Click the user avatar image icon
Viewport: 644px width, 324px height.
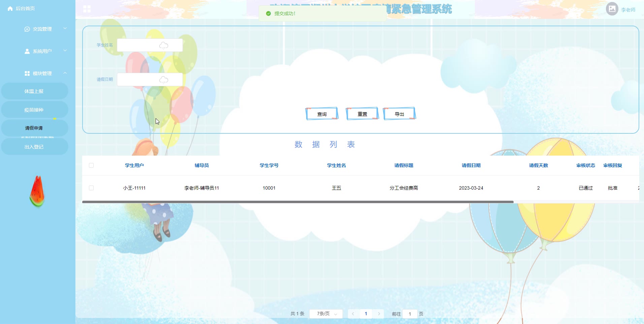[x=612, y=9]
